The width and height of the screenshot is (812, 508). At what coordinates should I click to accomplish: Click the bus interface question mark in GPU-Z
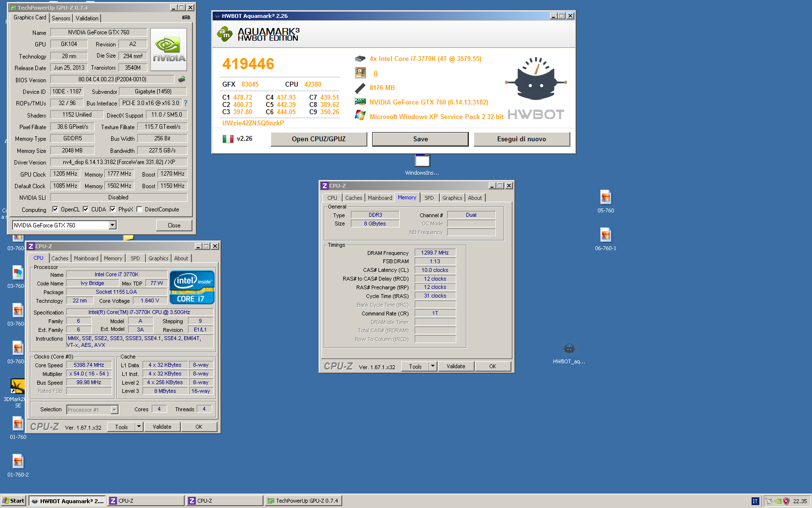pyautogui.click(x=186, y=103)
